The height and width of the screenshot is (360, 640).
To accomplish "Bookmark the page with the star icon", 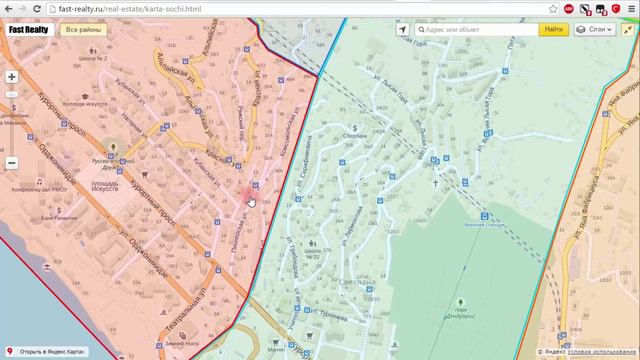I will 553,9.
